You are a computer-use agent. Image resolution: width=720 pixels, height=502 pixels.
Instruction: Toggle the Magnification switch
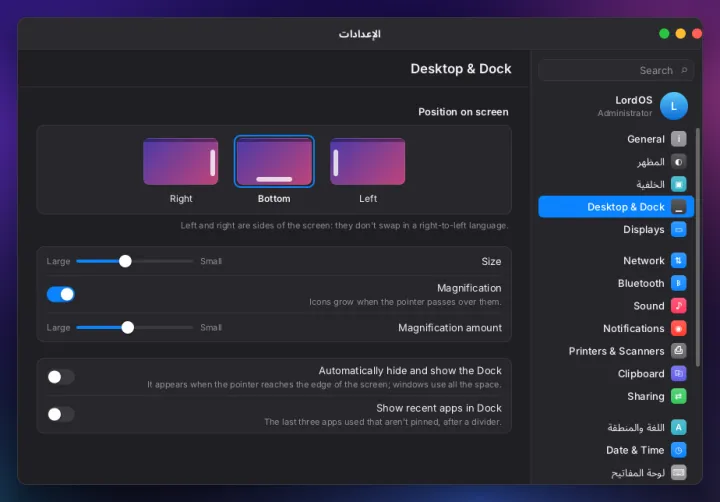click(61, 294)
